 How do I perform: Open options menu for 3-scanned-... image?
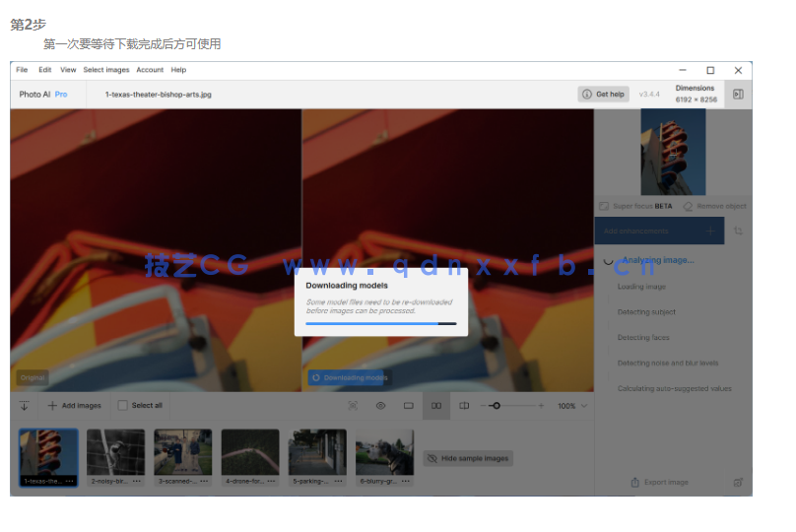[x=204, y=481]
